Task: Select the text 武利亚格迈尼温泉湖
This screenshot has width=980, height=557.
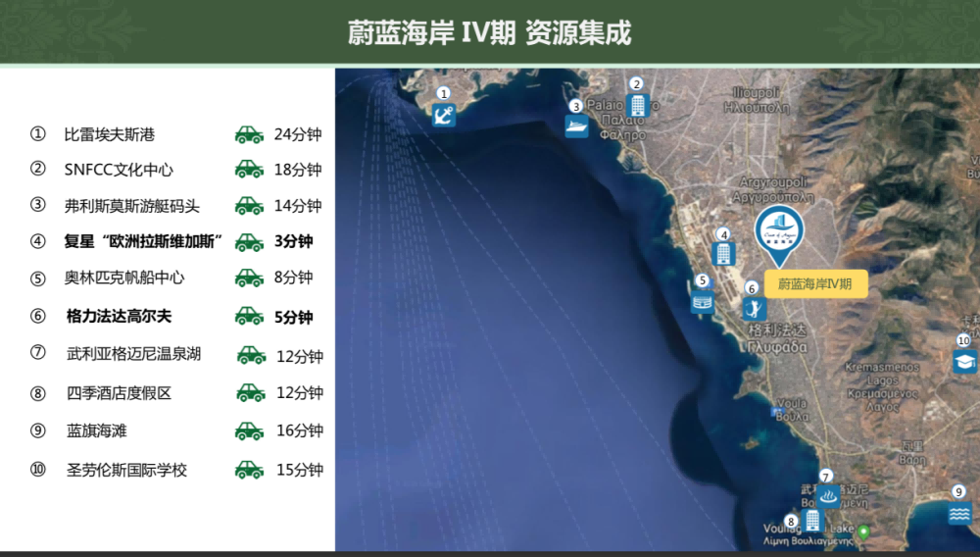Action: [133, 354]
